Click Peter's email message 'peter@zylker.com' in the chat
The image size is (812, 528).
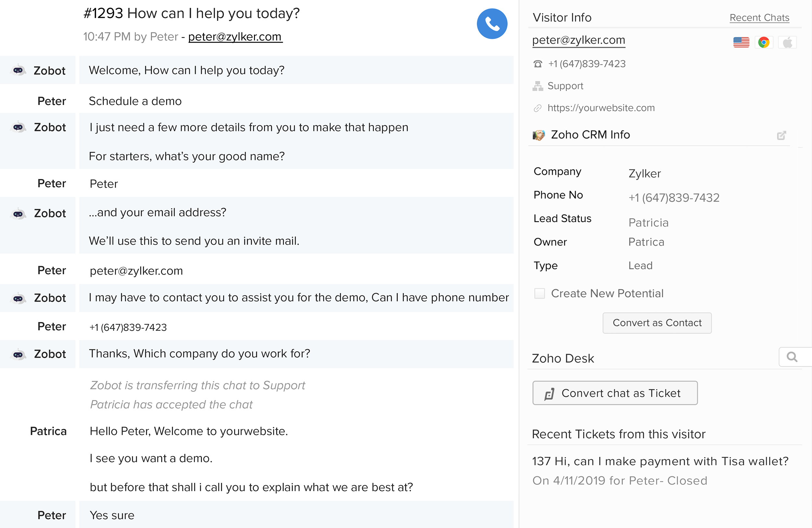pos(136,271)
